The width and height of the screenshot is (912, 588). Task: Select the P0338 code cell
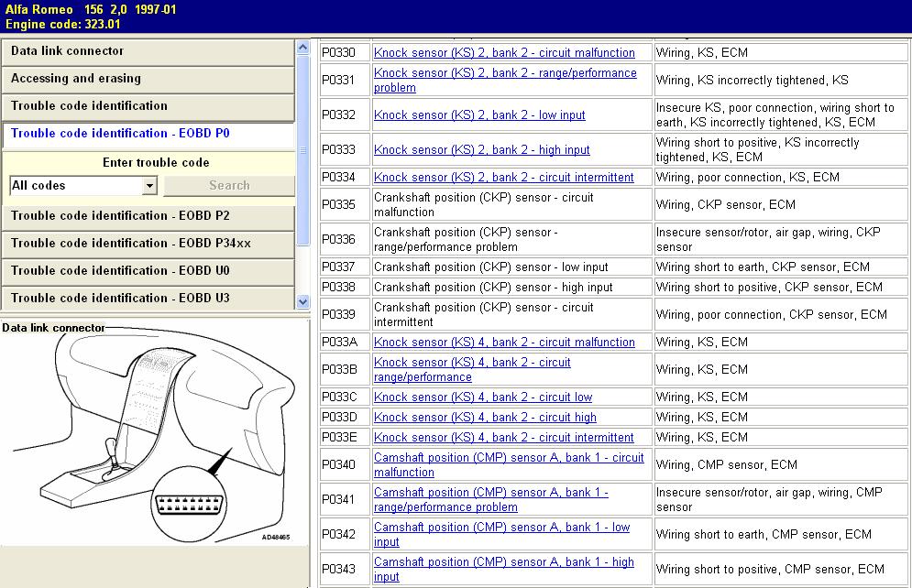[x=345, y=287]
